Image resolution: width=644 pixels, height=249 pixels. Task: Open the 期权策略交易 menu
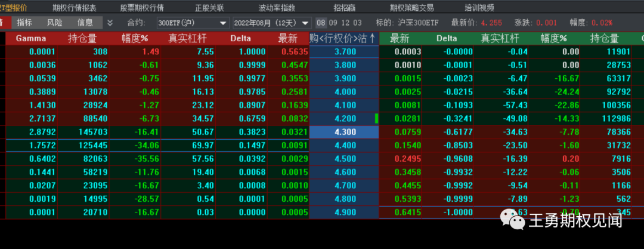tap(411, 8)
